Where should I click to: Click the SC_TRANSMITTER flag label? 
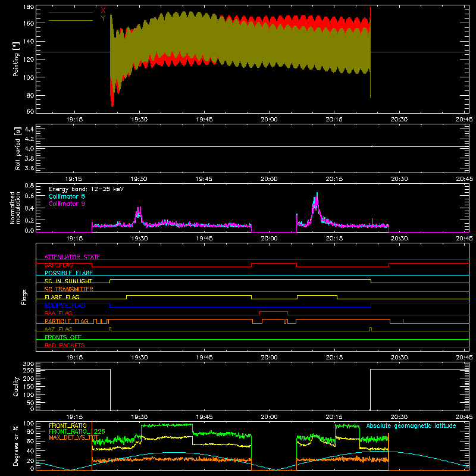click(x=69, y=289)
